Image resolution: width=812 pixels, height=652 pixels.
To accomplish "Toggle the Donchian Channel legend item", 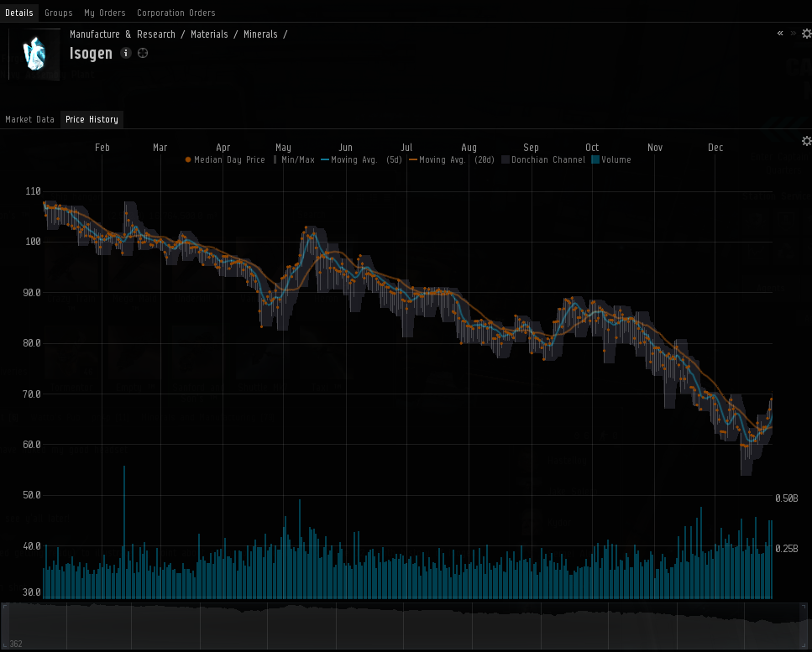I will coord(542,160).
